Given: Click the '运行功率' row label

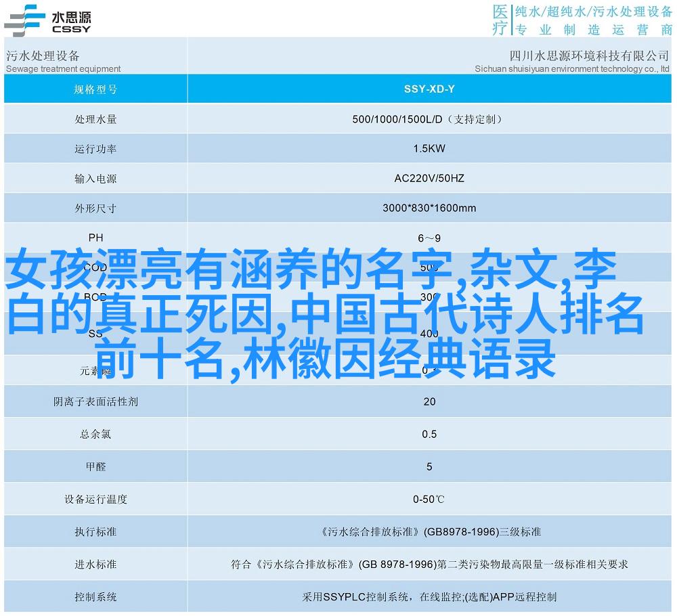Looking at the screenshot, I should (x=95, y=149).
